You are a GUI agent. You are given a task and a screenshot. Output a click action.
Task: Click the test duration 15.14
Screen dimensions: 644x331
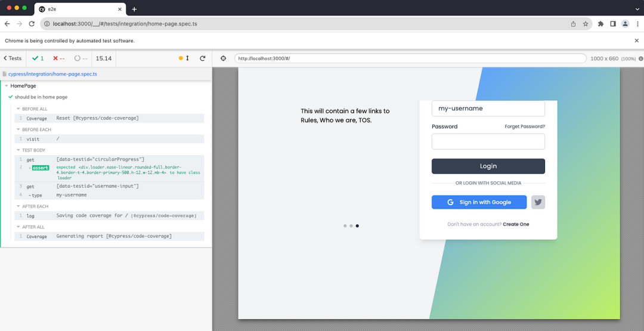pyautogui.click(x=104, y=58)
